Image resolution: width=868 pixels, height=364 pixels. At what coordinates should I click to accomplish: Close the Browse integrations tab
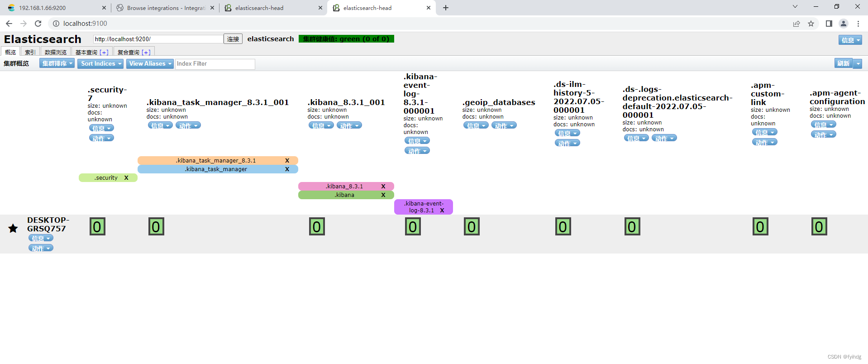tap(212, 8)
